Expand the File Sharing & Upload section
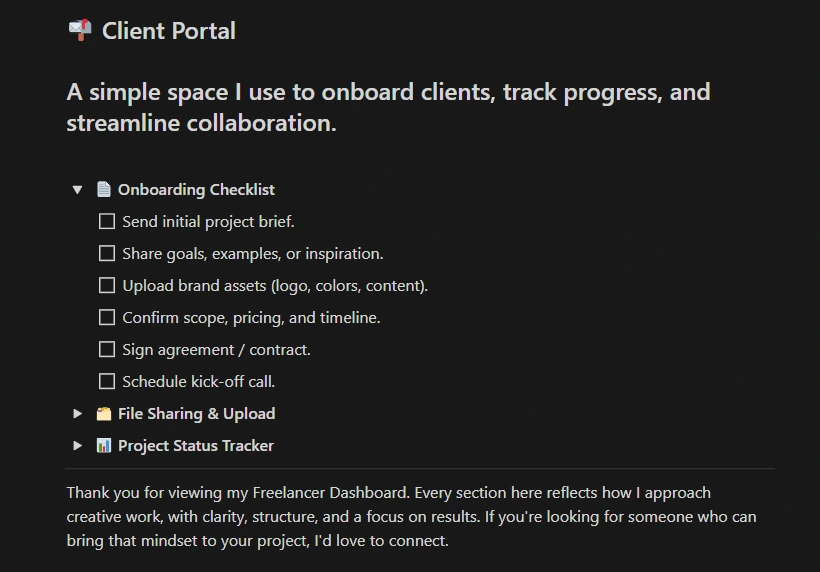Screen dimensions: 820x572 (x=77, y=413)
